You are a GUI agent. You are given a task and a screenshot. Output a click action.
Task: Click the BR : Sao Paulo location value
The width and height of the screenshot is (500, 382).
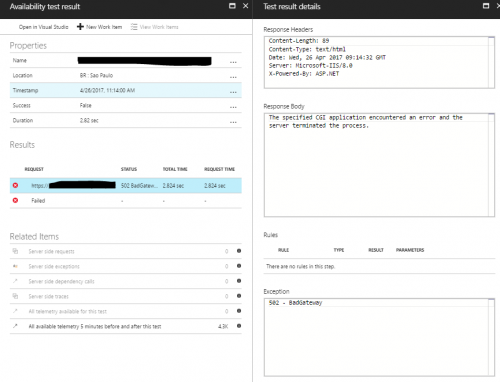(x=96, y=75)
